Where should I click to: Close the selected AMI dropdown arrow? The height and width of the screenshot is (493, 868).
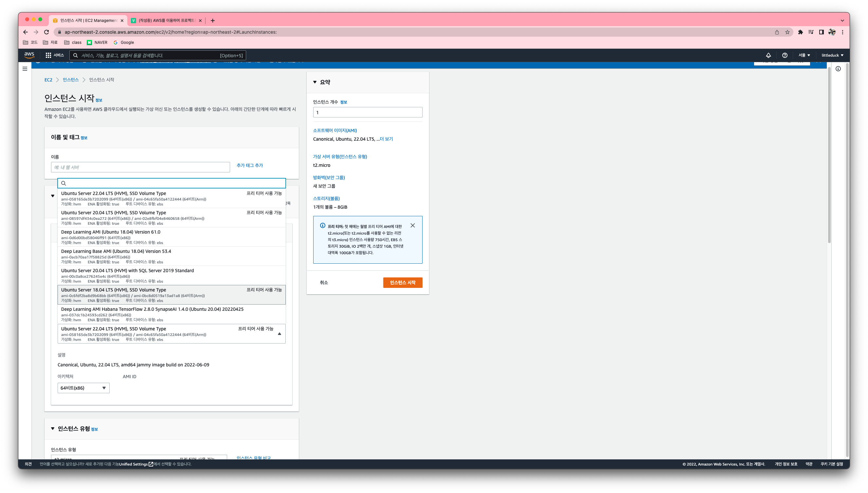coord(280,334)
